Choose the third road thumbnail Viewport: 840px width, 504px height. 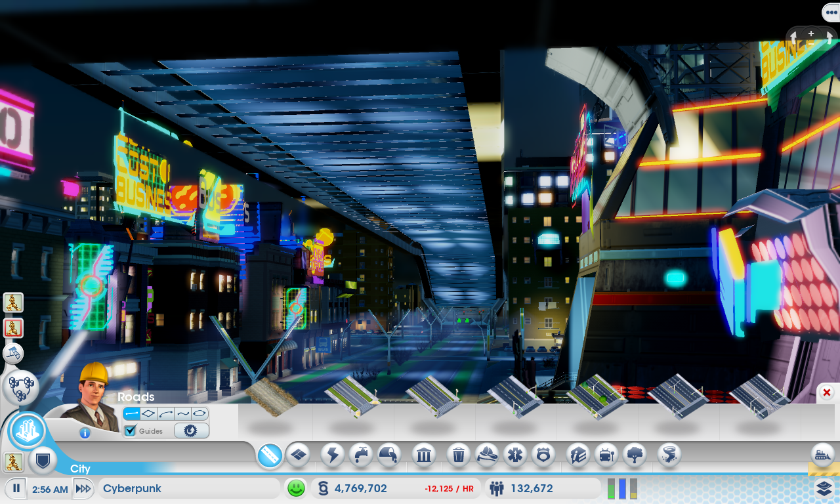coord(433,396)
